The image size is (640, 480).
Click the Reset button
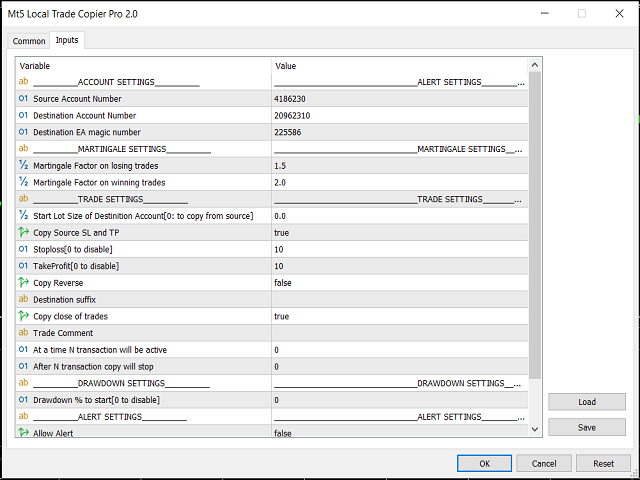pos(603,463)
